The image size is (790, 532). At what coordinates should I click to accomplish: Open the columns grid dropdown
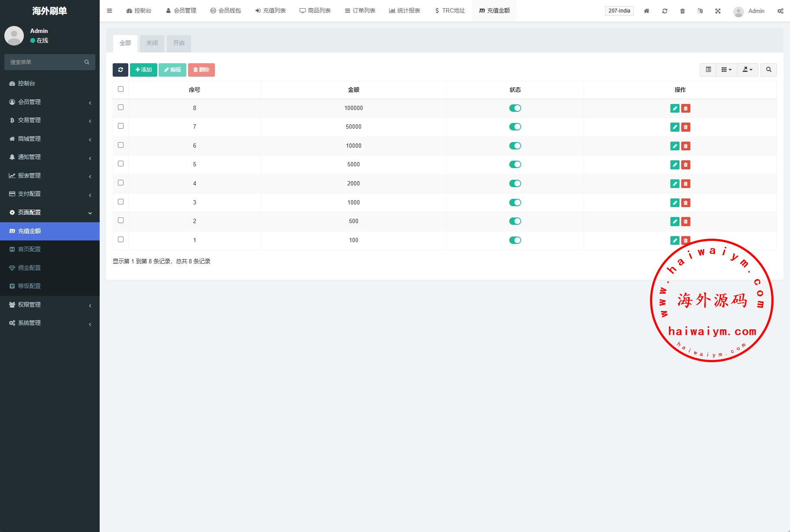click(x=726, y=70)
